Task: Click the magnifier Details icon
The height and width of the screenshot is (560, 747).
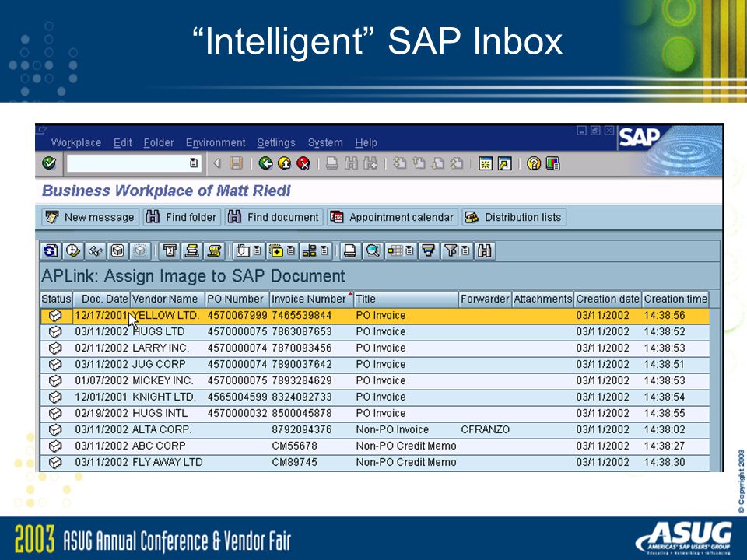Action: [x=373, y=250]
